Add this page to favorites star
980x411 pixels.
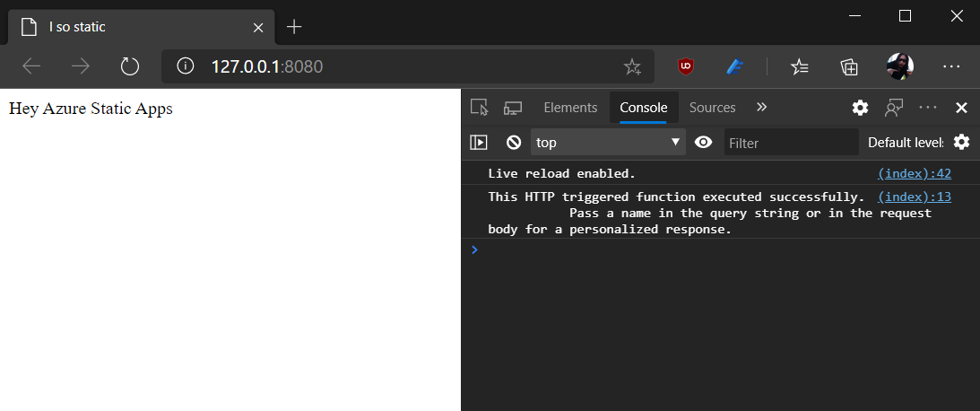pos(632,66)
